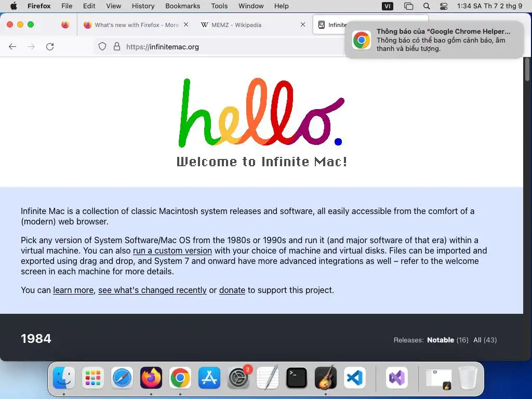
Task: Open Finder from the dock
Action: tap(64, 378)
